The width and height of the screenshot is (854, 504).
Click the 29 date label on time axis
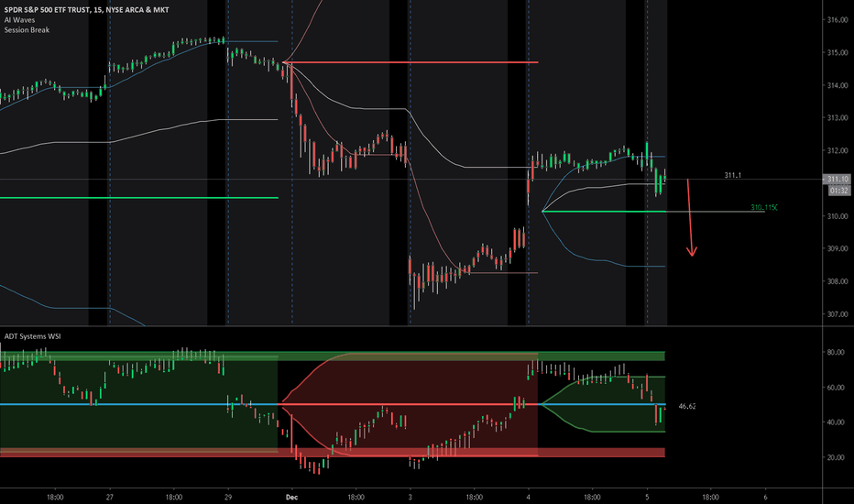227,497
